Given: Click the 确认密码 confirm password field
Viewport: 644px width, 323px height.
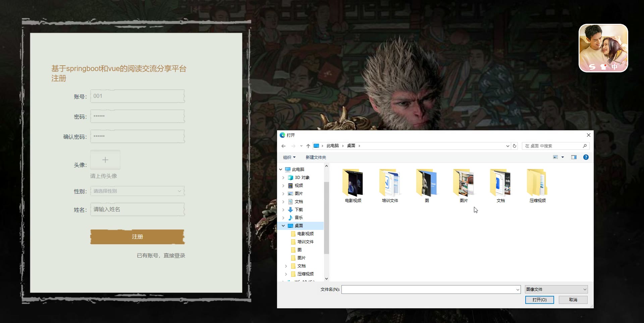Looking at the screenshot, I should (x=138, y=136).
